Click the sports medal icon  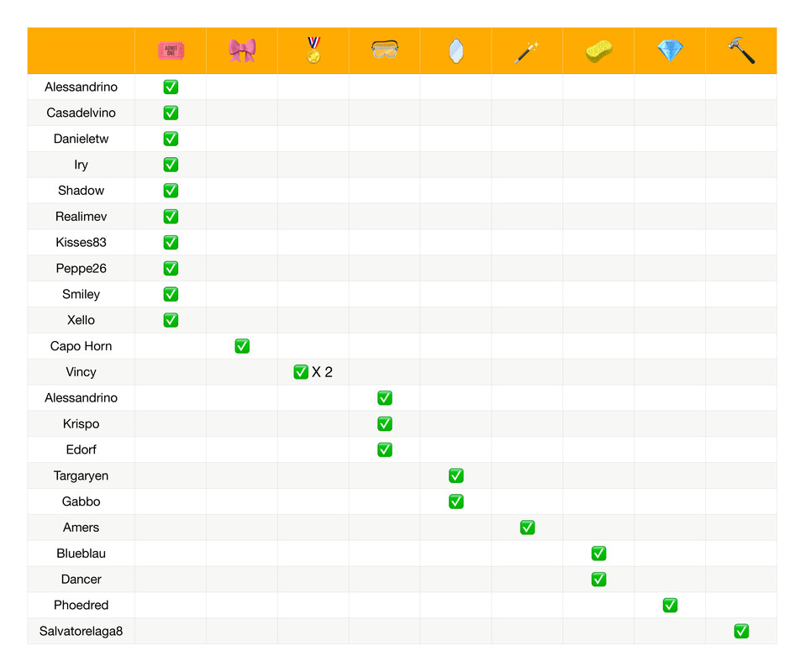click(313, 50)
